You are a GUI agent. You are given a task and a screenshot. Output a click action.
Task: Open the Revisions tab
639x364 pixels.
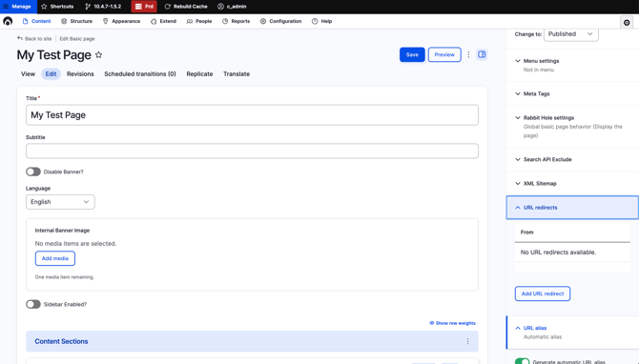(x=80, y=73)
